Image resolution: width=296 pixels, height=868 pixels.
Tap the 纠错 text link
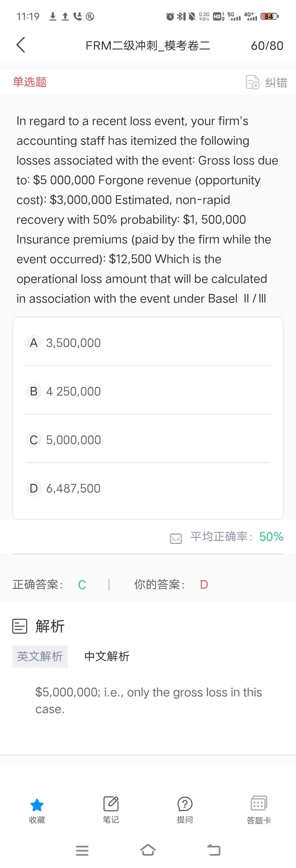[276, 83]
